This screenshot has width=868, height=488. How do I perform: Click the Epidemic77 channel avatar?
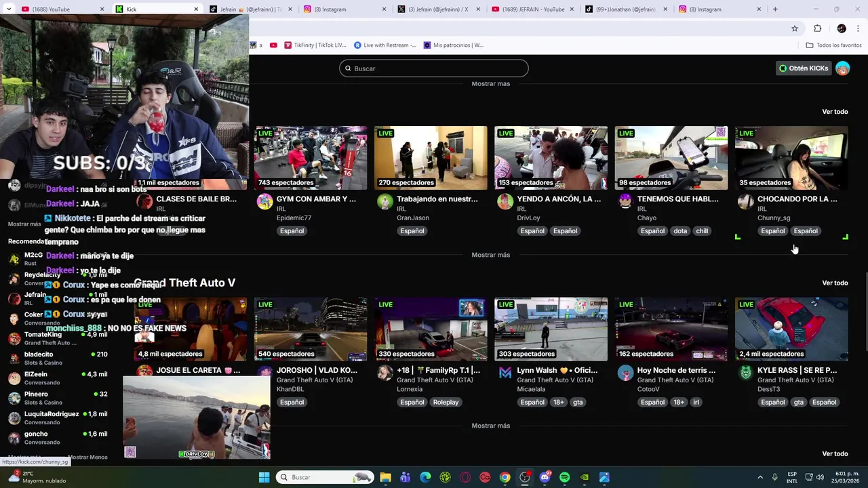pyautogui.click(x=264, y=201)
